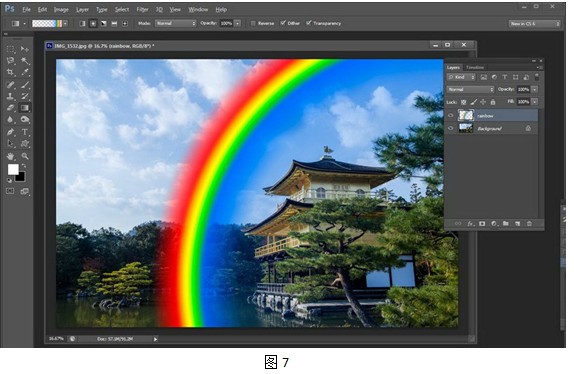Select the Gradient tool in the toolbox
The width and height of the screenshot is (574, 374).
click(25, 108)
